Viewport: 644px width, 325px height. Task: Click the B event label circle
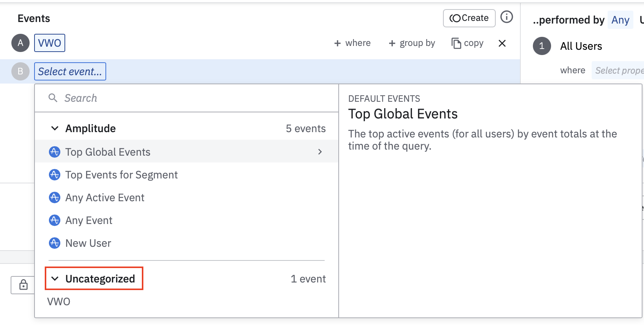click(x=20, y=71)
